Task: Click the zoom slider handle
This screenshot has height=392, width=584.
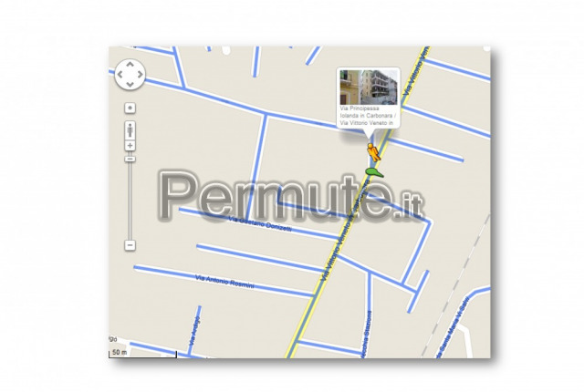Action: [130, 160]
